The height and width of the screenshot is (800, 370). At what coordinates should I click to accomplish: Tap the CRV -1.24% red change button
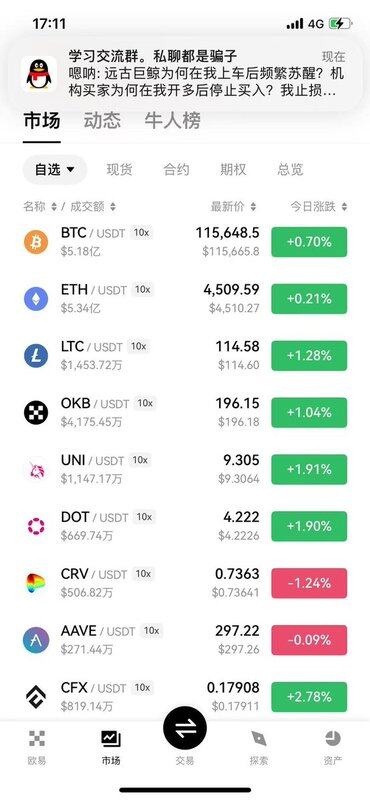click(x=309, y=583)
